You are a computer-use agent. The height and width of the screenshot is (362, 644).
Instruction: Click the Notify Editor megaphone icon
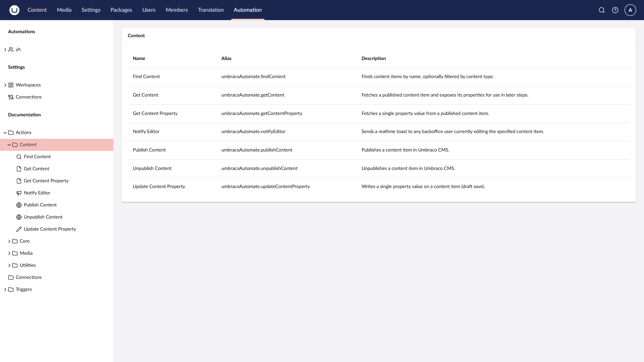pos(19,193)
